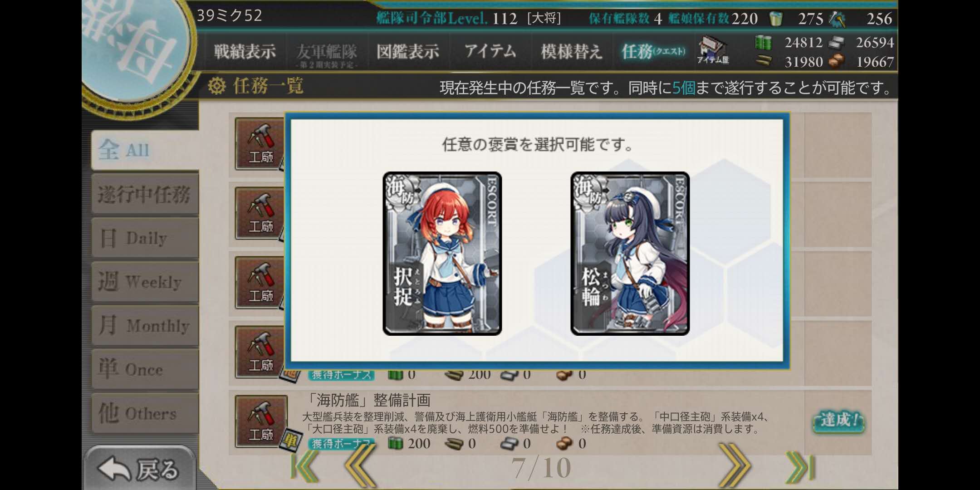Screen dimensions: 980x490
Task: Click the 達成! completion button
Action: pyautogui.click(x=838, y=421)
